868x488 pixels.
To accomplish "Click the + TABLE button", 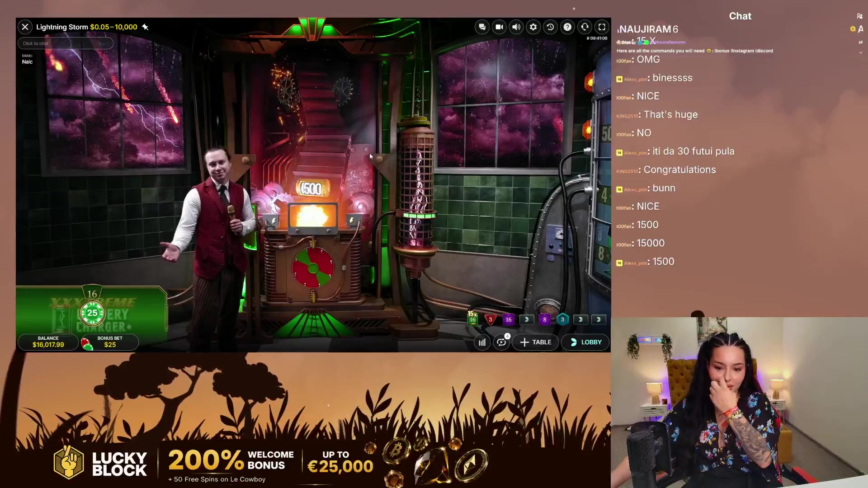I will point(536,343).
